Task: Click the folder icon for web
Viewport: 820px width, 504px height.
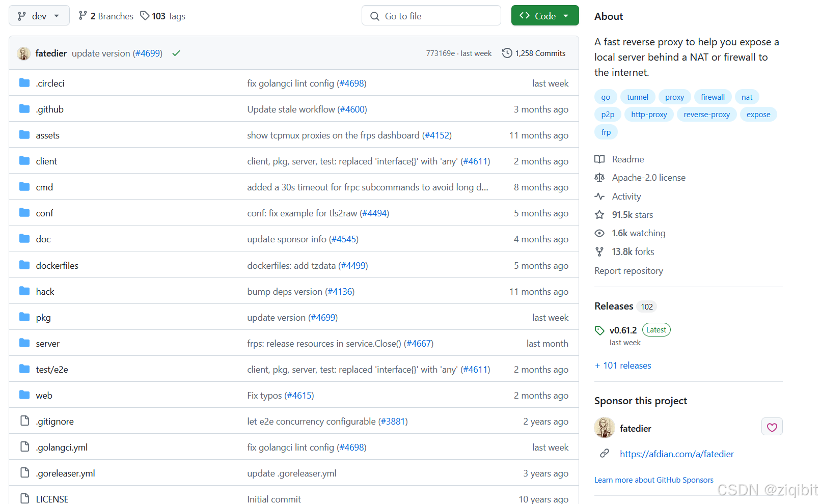Action: click(x=24, y=395)
